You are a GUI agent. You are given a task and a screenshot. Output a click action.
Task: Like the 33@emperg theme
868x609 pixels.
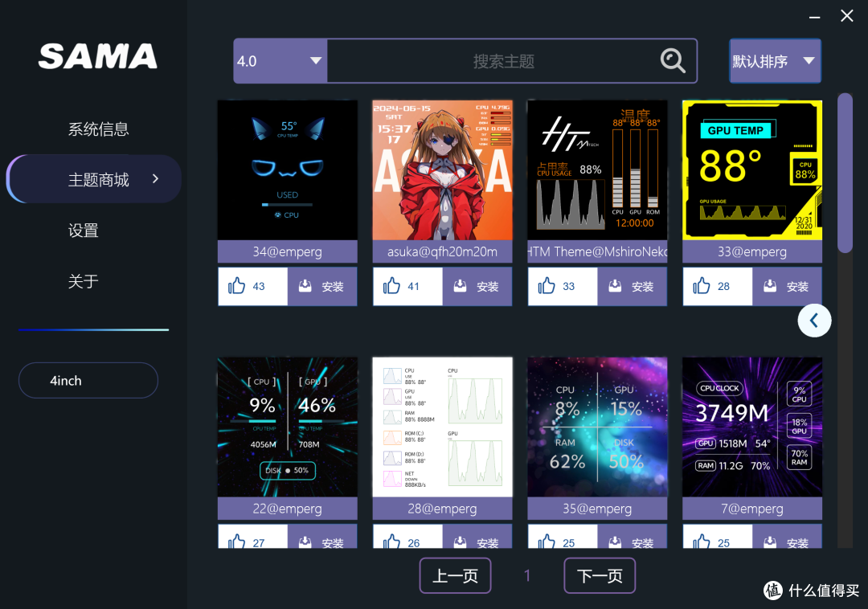point(718,286)
